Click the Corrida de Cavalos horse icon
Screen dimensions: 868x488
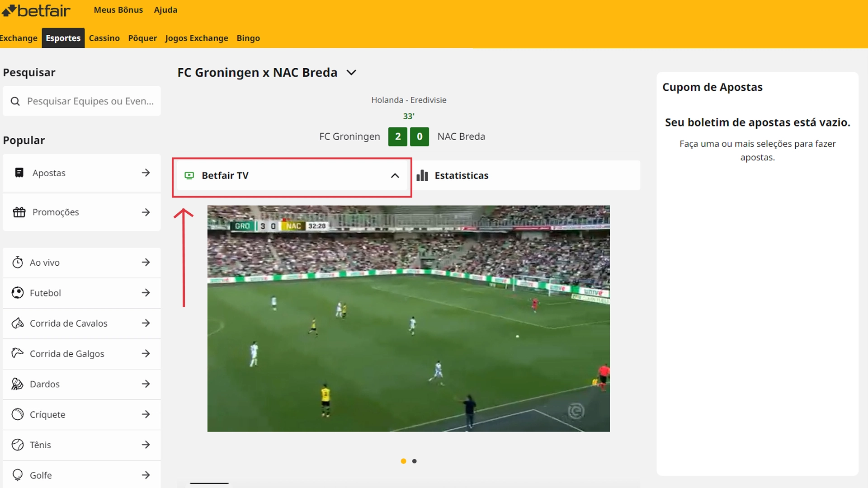tap(18, 323)
